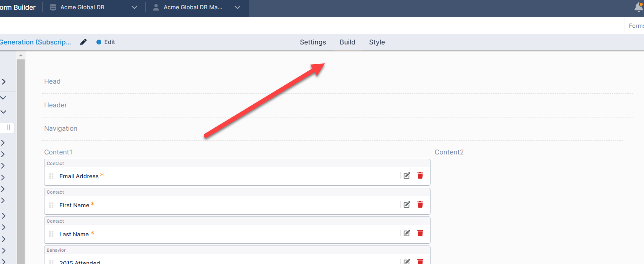Expand the first collapsed sidebar section
Viewport: 644px width, 264px height.
[x=4, y=81]
